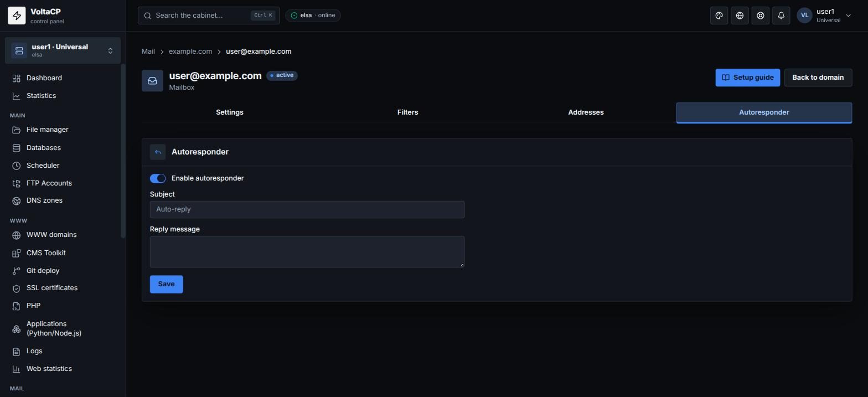Click the Statistics chart icon

(17, 96)
